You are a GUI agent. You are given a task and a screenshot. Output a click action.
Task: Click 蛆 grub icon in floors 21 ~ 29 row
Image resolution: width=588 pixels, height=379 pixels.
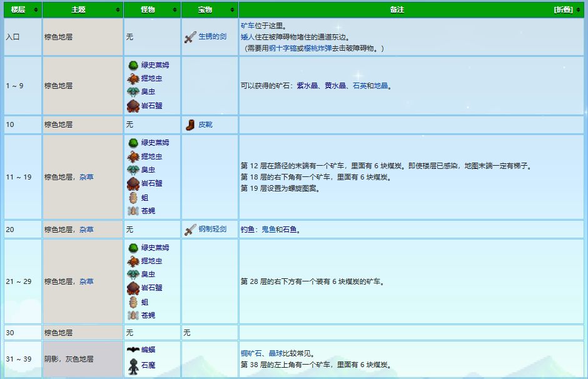click(133, 302)
